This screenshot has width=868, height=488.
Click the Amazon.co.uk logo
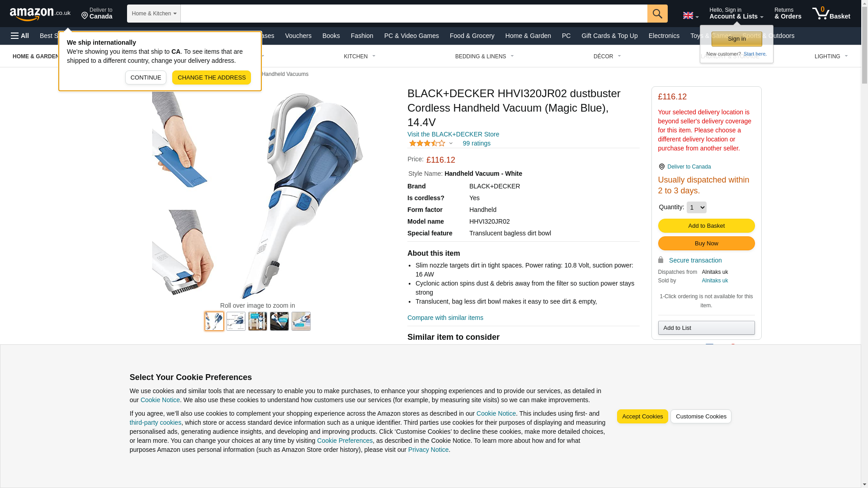[40, 14]
